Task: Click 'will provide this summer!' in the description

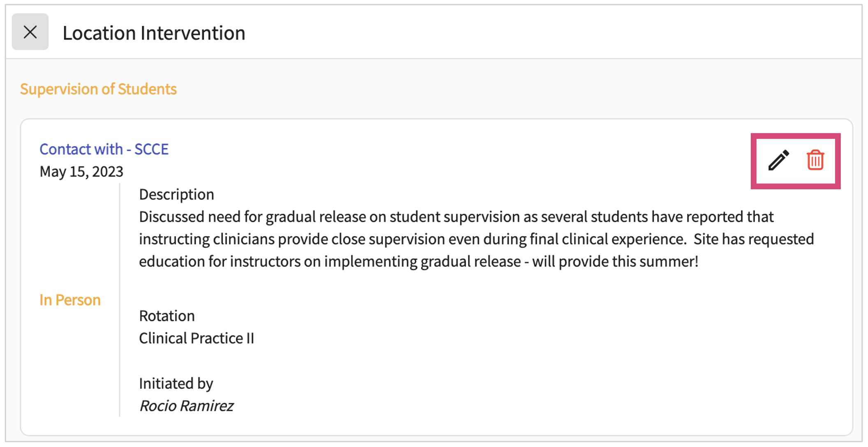Action: coord(615,261)
